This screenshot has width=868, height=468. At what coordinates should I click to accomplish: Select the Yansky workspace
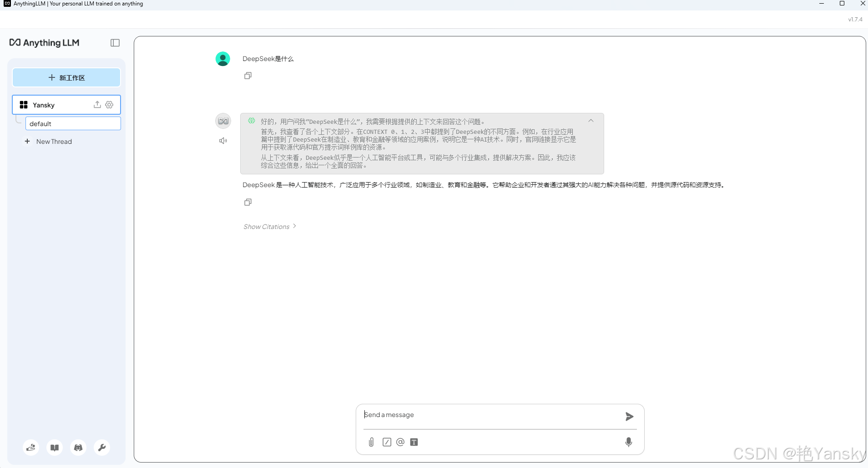[x=66, y=105]
